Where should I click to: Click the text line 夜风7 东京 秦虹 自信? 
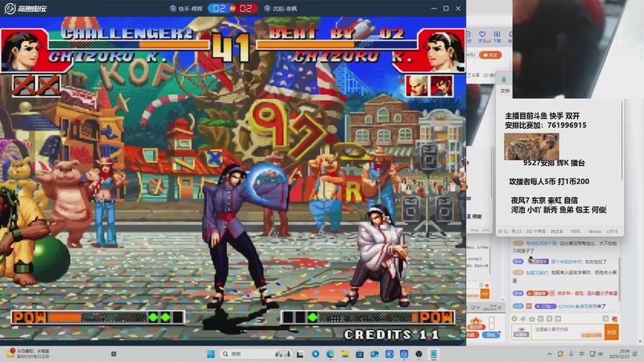point(544,200)
